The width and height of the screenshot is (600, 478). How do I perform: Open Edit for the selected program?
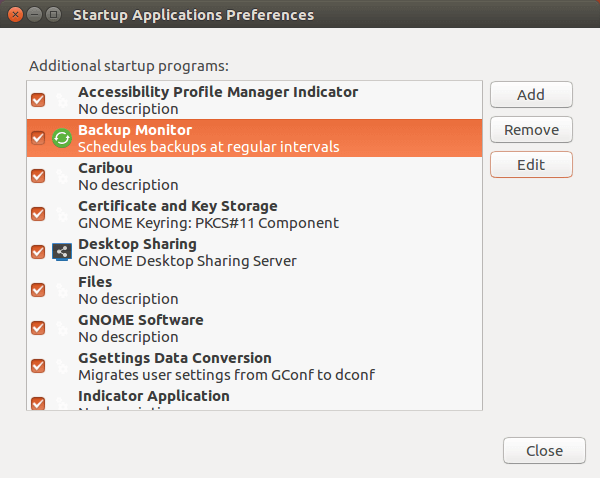tap(531, 164)
